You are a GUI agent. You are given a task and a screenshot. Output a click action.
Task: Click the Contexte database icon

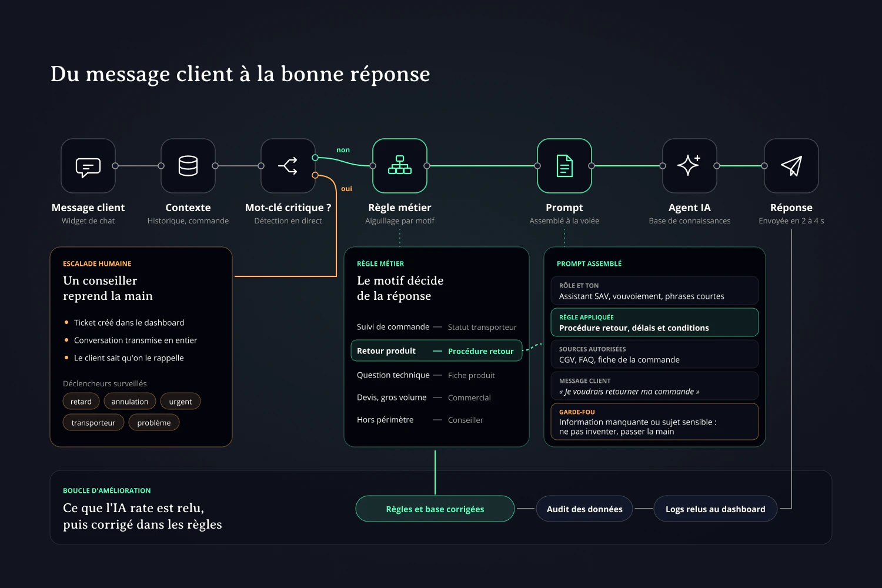tap(188, 166)
